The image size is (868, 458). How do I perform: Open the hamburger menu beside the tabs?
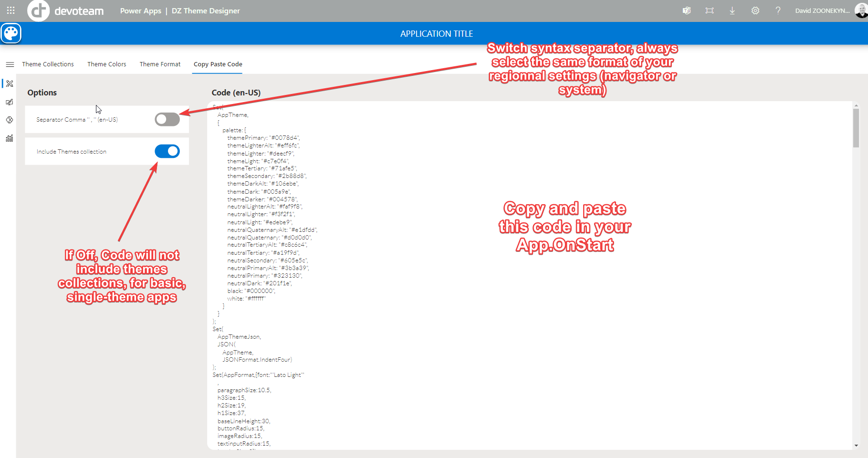(10, 64)
